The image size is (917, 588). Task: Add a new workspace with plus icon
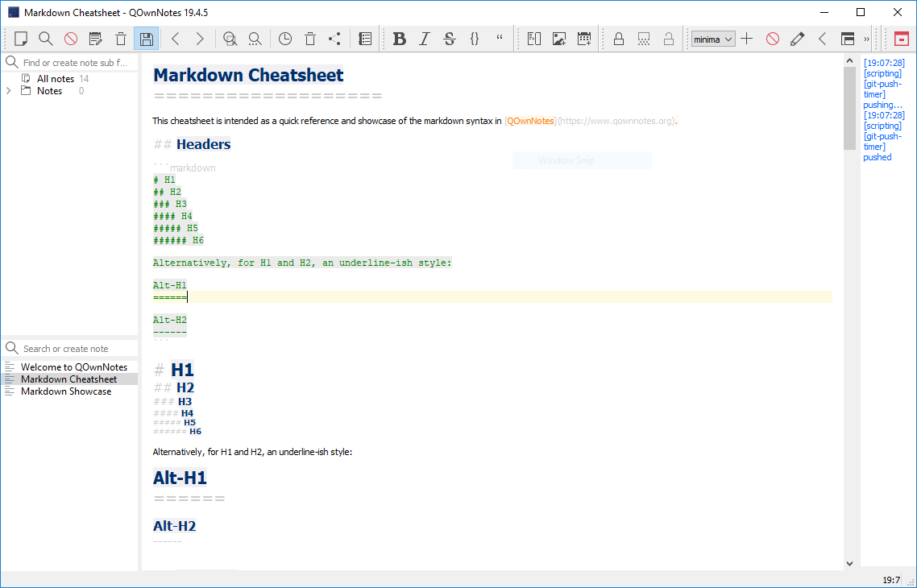coord(747,39)
